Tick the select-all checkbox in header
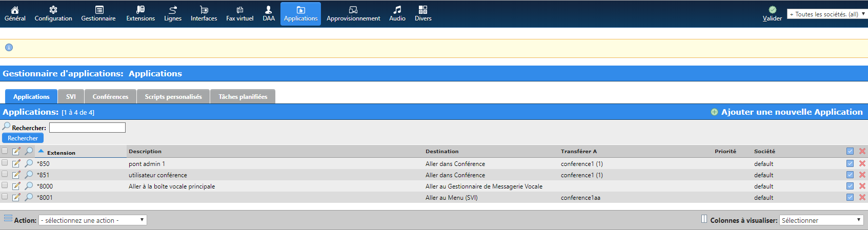The height and width of the screenshot is (230, 868). coord(5,151)
